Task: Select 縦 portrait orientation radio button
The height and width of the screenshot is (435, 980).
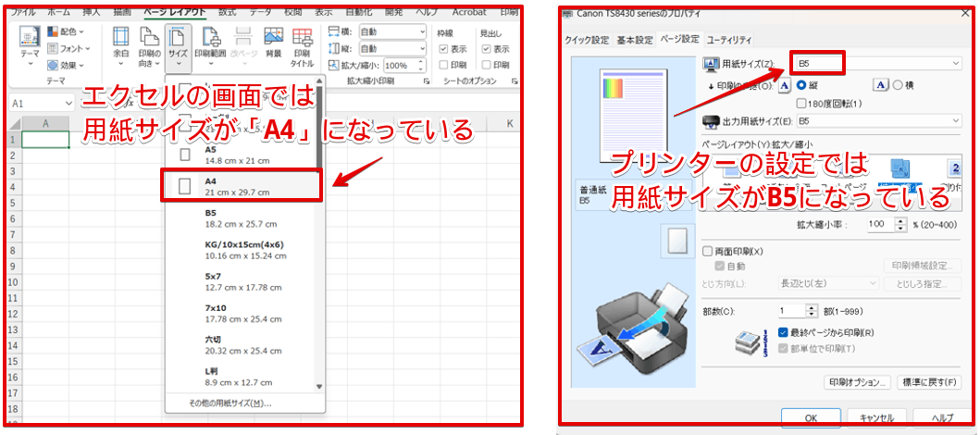Action: pyautogui.click(x=800, y=86)
